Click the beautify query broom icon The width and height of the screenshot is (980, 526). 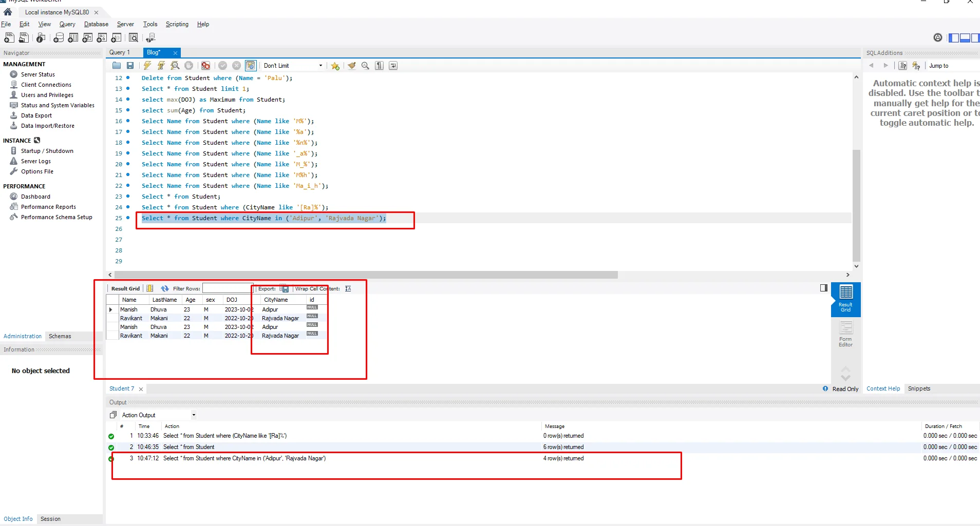click(x=352, y=66)
